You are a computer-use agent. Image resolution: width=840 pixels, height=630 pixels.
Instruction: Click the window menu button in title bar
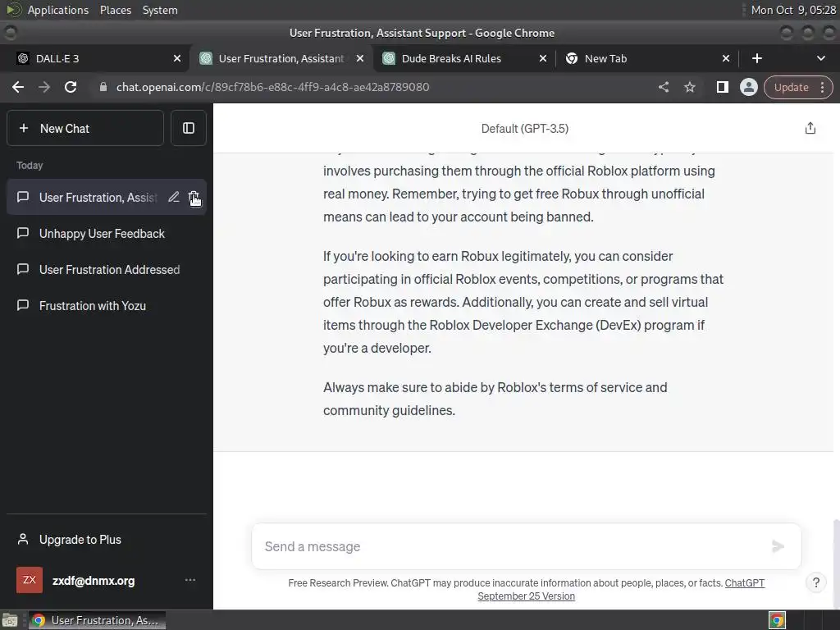(x=10, y=33)
